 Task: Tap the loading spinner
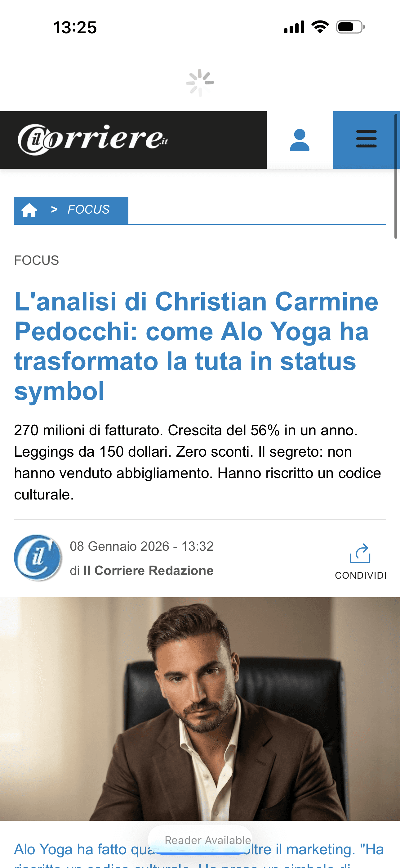200,83
